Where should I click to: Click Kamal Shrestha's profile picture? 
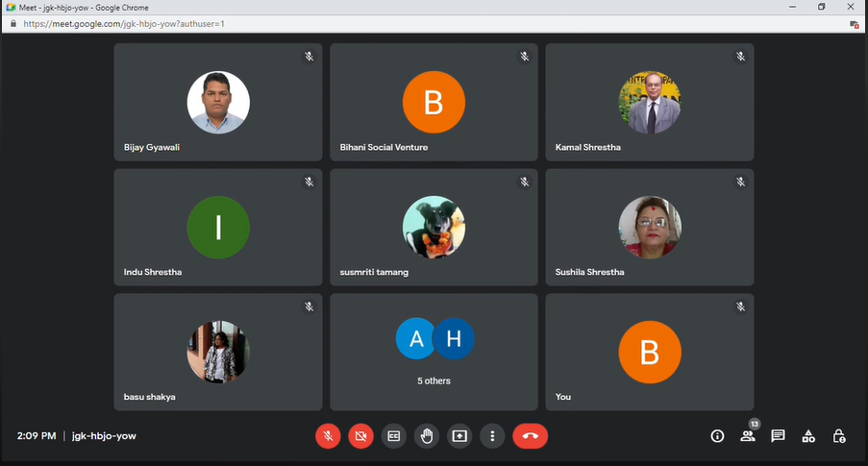(650, 102)
